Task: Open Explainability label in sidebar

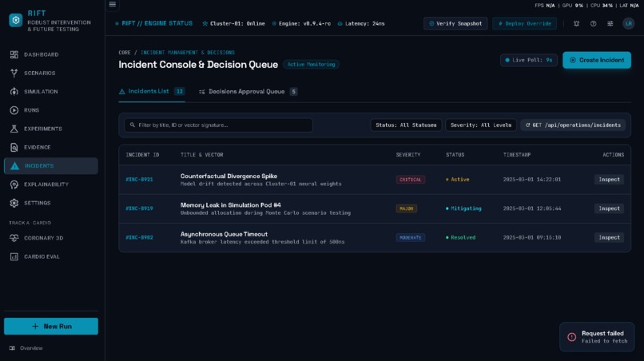Action: click(46, 184)
